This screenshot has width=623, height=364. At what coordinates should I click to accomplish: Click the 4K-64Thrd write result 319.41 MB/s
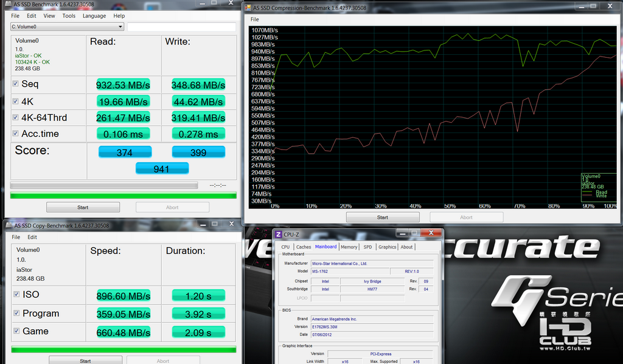[x=198, y=117]
